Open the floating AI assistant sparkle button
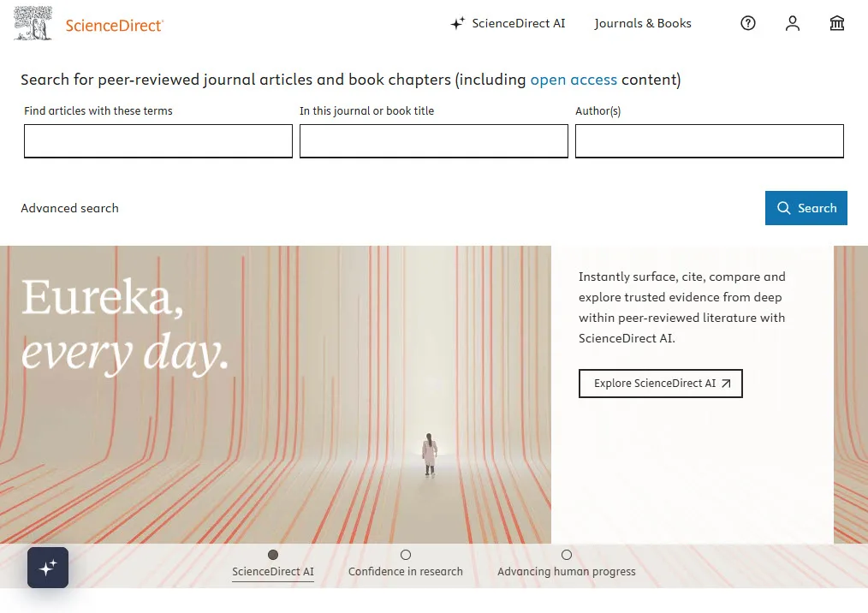Viewport: 868px width, 613px height. click(47, 567)
